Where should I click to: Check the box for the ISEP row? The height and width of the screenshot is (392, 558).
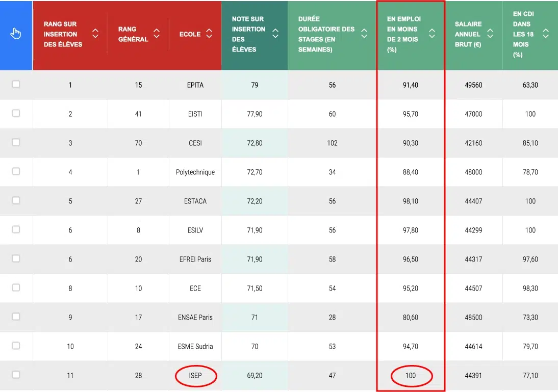click(16, 375)
